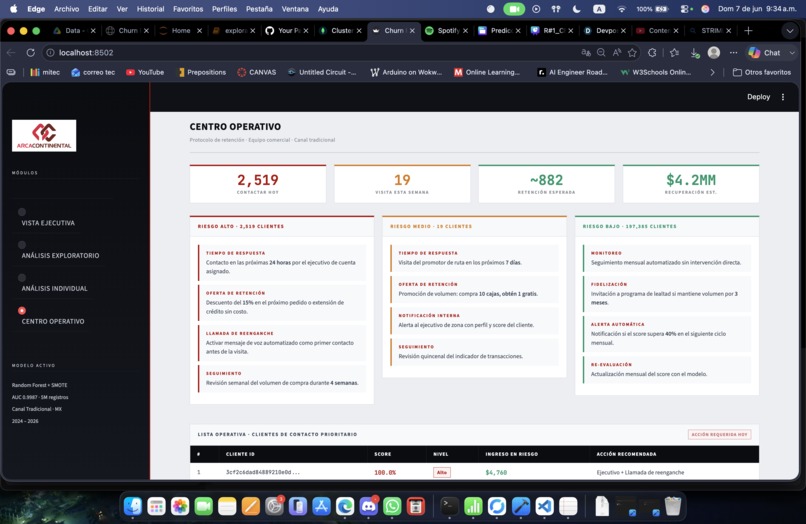Select Análisis Exploratorio module

point(60,256)
